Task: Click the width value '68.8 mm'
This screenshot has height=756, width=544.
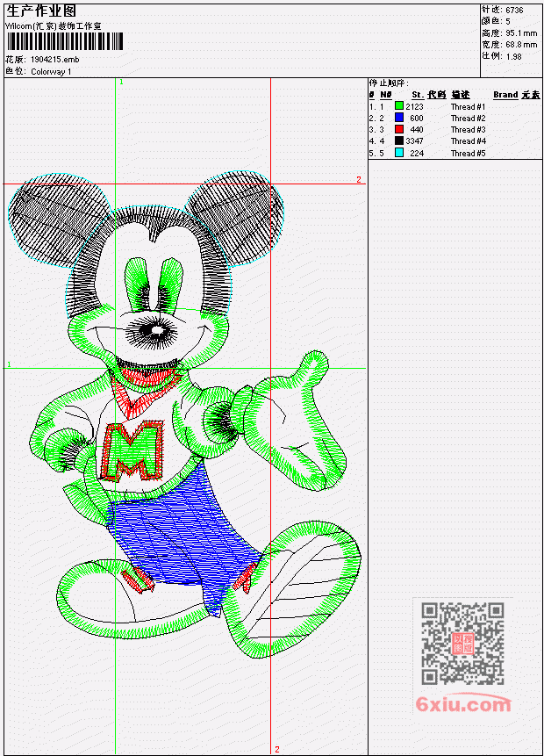Action: click(521, 45)
